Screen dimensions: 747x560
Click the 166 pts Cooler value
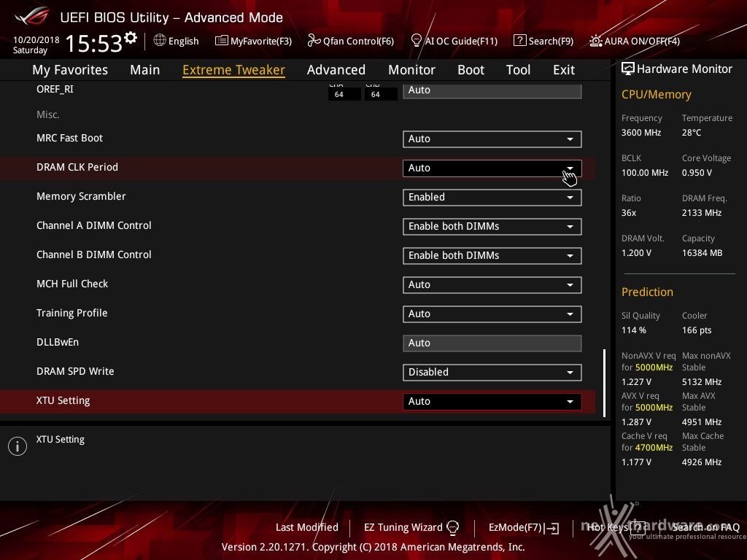pos(697,330)
